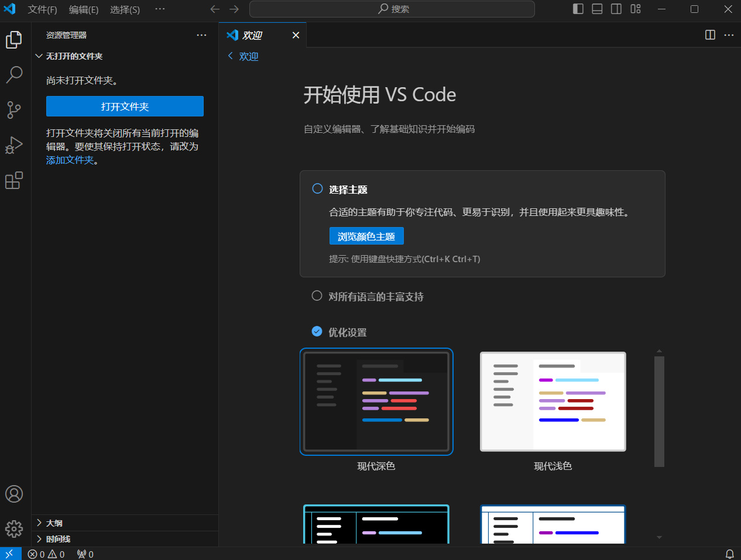
Task: Toggle the 优化设置 completed check mark
Action: (317, 331)
